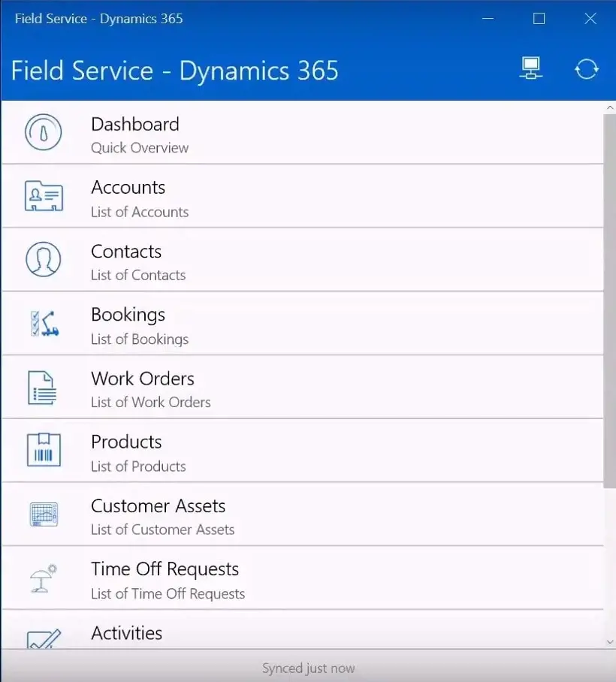
Task: Click the 'List of Time Off Requests' subtitle
Action: click(168, 593)
